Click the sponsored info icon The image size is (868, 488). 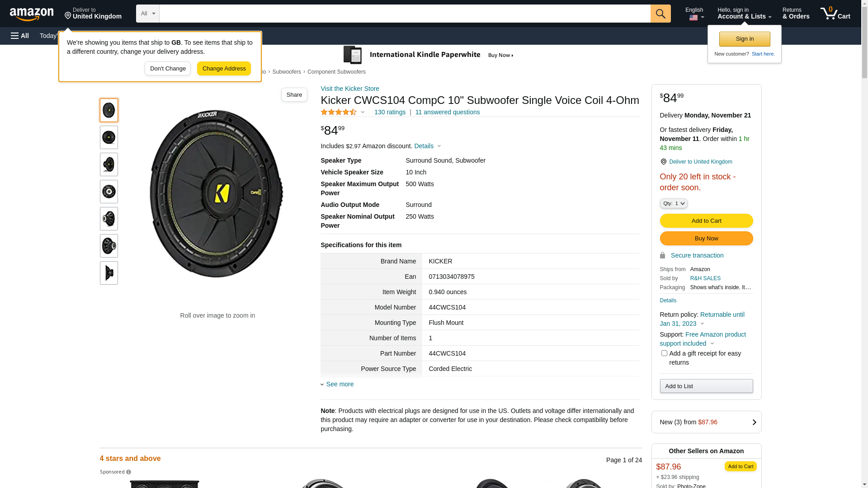[x=129, y=472]
